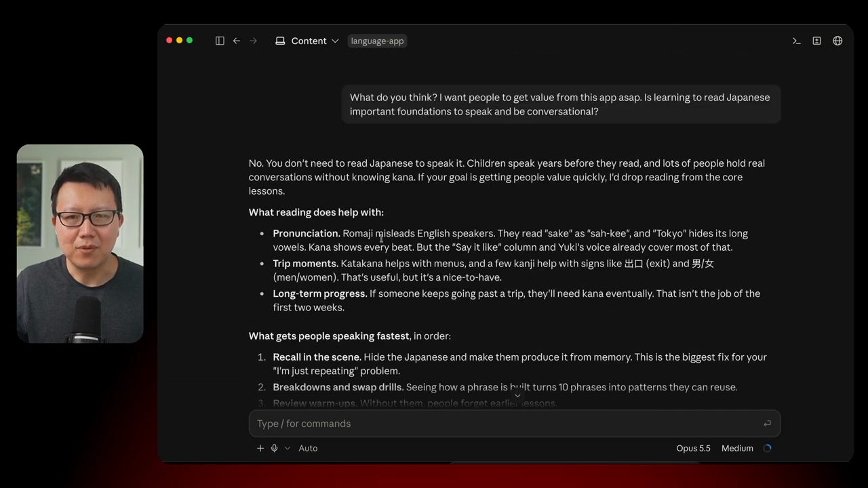Change the Medium effort setting

(x=737, y=448)
